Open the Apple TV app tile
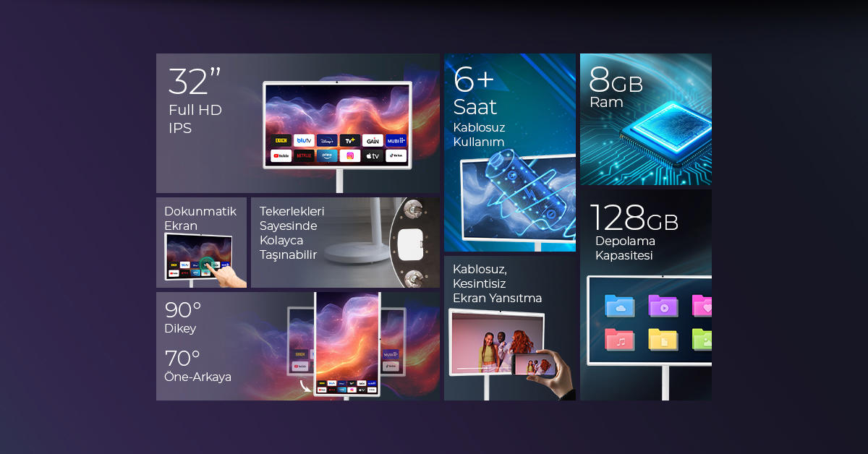 pos(373,155)
